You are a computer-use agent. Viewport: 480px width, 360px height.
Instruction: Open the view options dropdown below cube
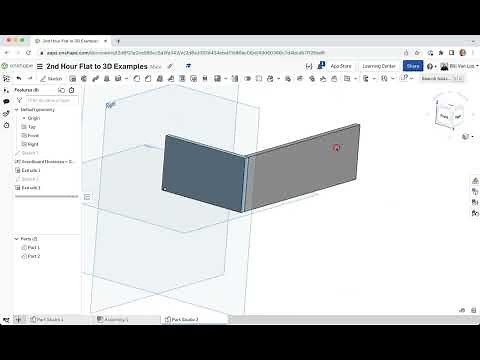tap(467, 137)
